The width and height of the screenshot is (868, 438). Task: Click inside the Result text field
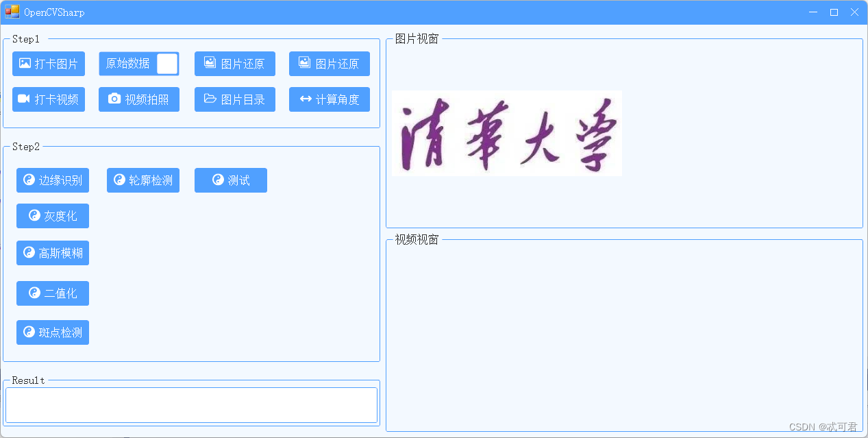click(191, 404)
